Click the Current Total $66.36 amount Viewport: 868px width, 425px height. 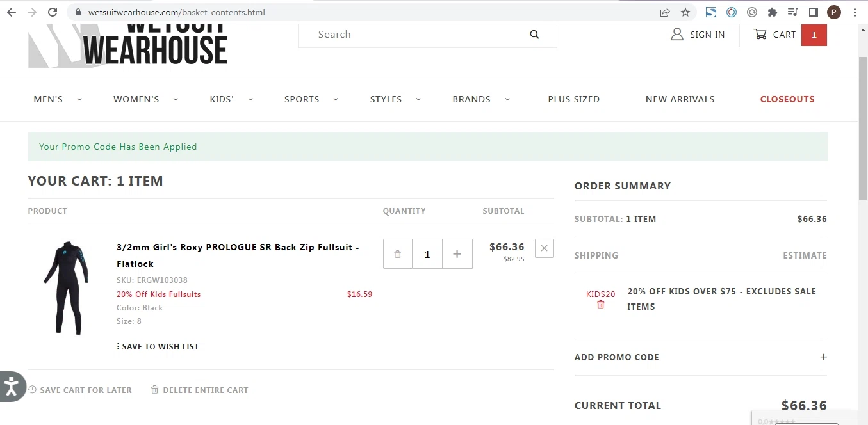click(x=804, y=405)
